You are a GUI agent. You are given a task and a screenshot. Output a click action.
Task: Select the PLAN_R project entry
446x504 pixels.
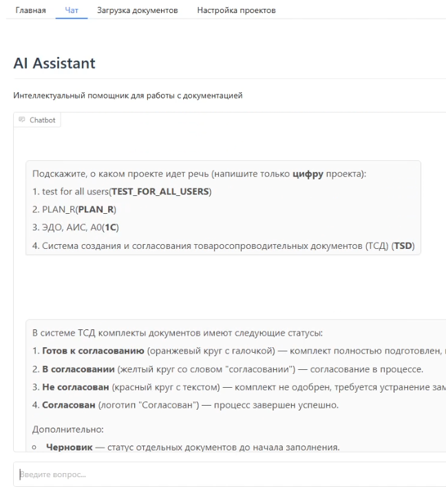pos(74,210)
